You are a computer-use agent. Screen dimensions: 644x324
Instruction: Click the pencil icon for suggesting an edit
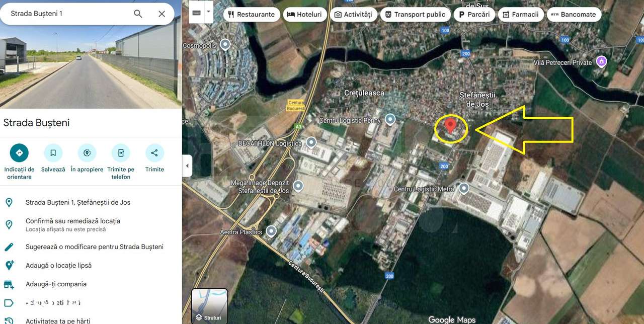tap(9, 247)
